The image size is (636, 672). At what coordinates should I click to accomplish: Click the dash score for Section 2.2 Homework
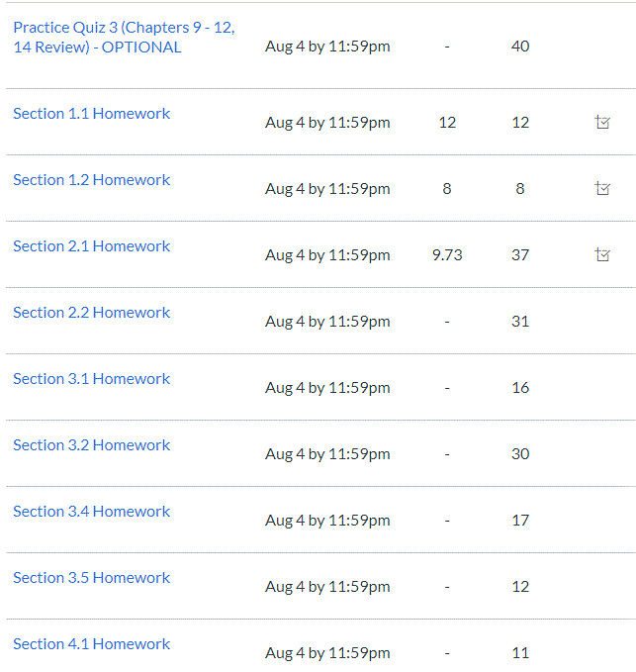coord(447,322)
